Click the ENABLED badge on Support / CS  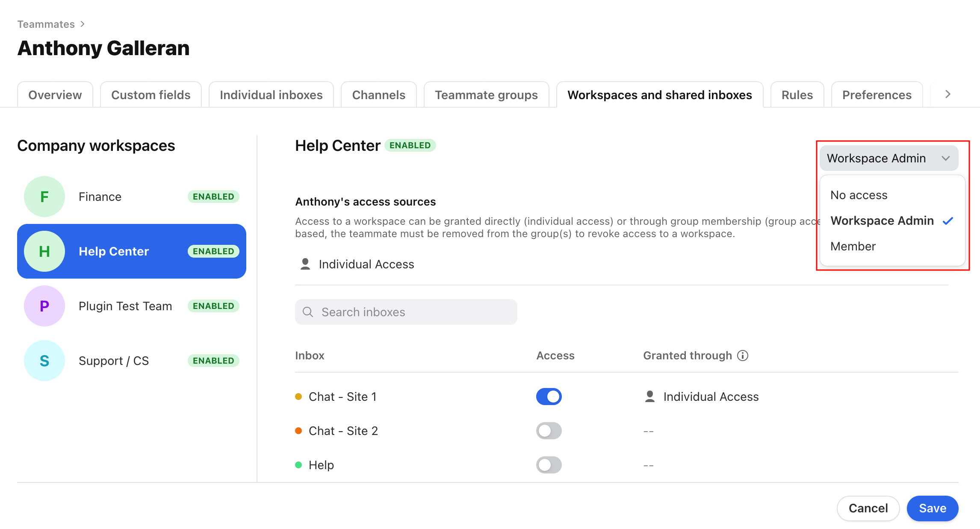coord(213,361)
